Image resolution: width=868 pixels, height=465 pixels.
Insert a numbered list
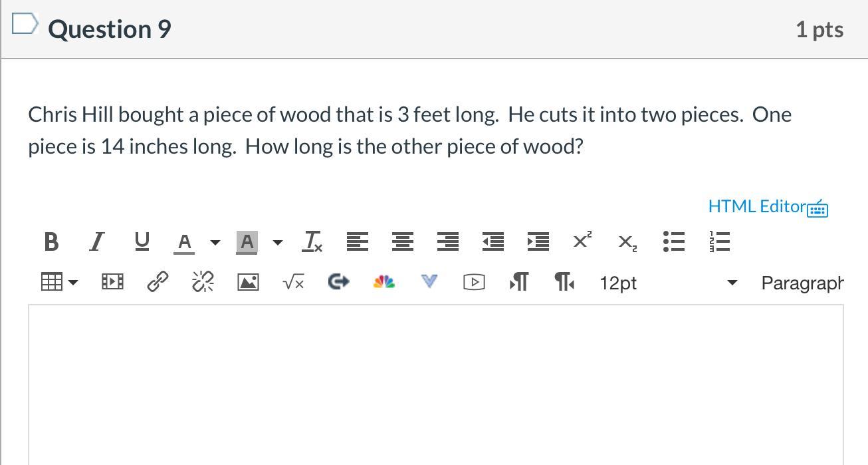719,242
